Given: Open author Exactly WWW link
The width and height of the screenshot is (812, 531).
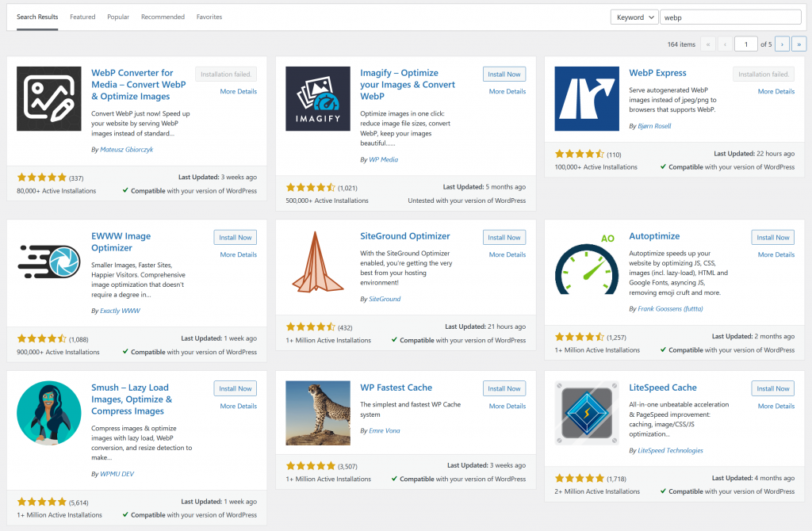Looking at the screenshot, I should pyautogui.click(x=120, y=311).
